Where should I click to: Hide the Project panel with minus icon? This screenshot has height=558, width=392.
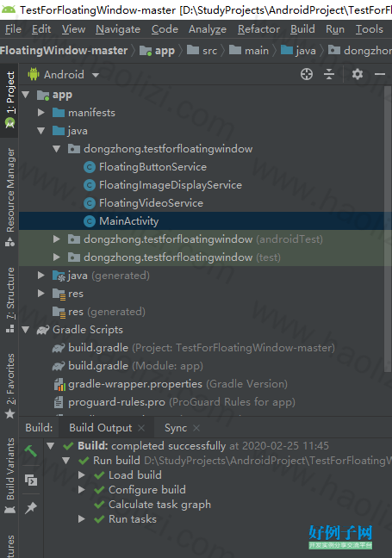(380, 74)
